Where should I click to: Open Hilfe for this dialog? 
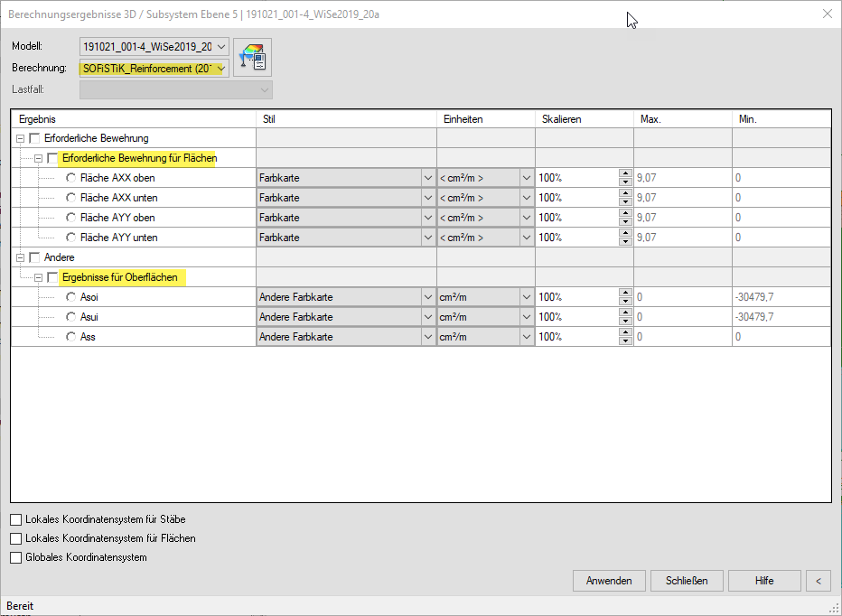764,580
